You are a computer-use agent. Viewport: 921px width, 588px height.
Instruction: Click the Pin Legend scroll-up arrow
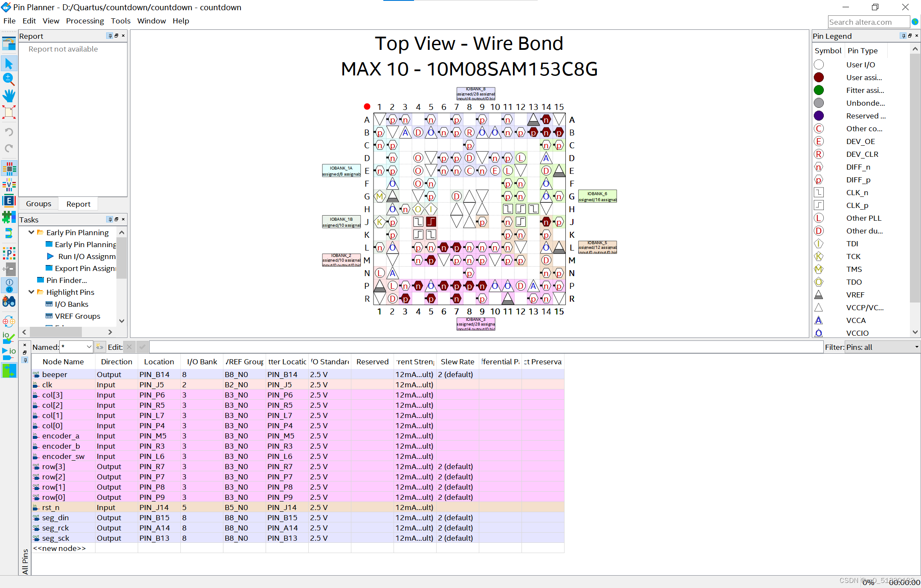click(x=915, y=49)
